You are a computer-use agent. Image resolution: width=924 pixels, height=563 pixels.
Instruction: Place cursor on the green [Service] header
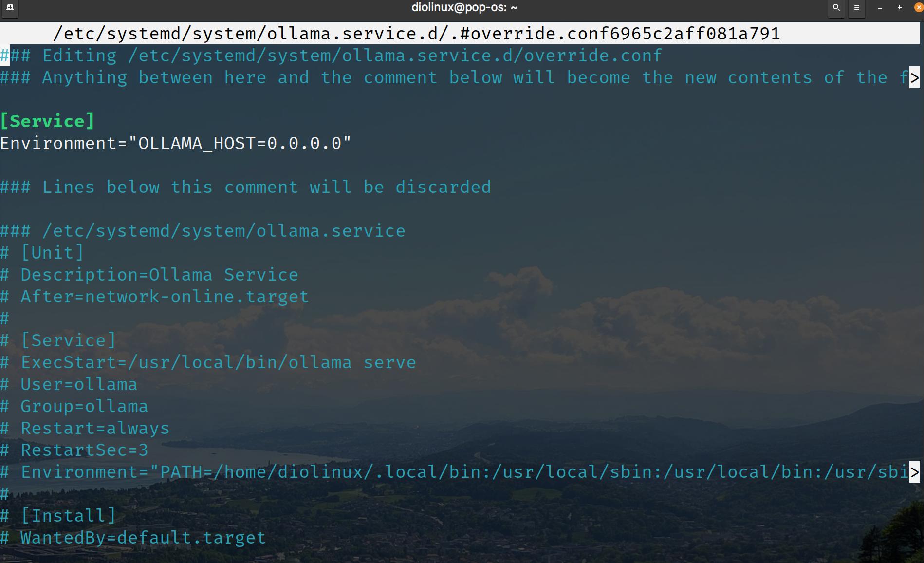(x=47, y=121)
